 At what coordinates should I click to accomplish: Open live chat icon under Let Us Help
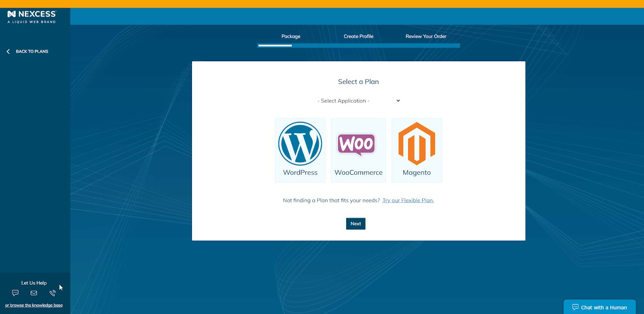coord(15,293)
